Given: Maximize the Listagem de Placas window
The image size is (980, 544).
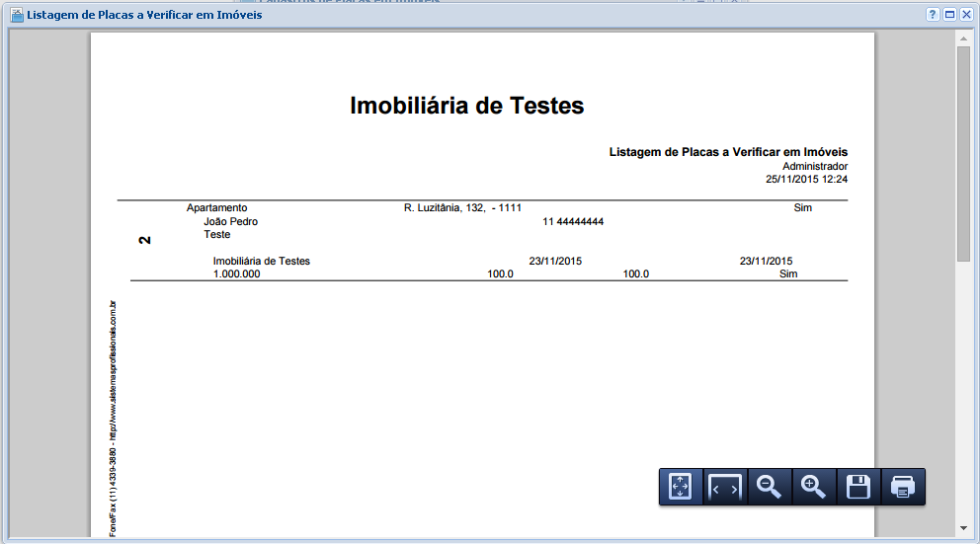Looking at the screenshot, I should coord(949,15).
